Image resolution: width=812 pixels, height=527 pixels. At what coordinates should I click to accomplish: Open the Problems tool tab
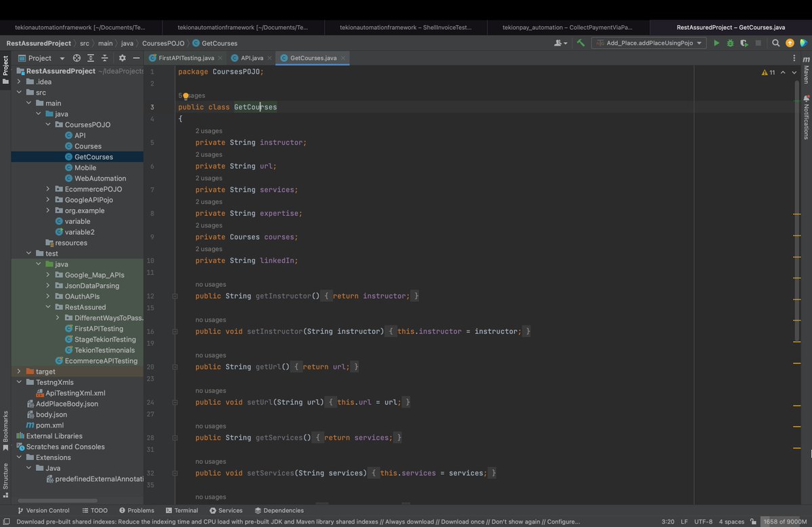click(x=137, y=511)
